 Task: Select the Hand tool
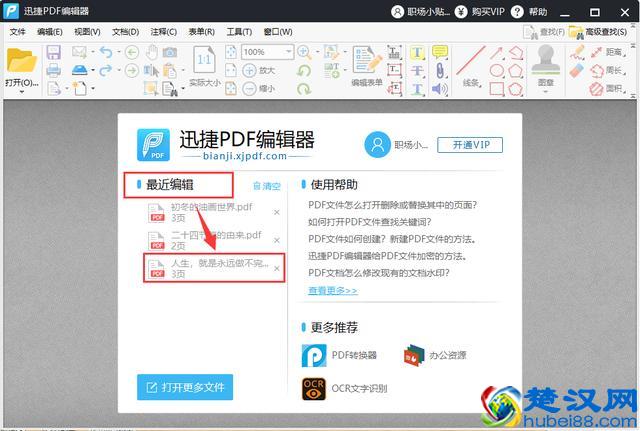[x=152, y=52]
